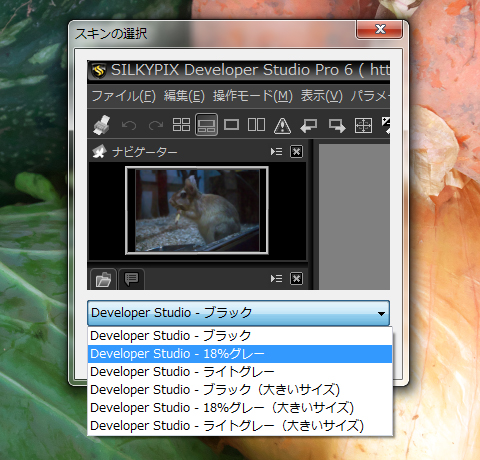Click the 表示(V) menu in preview

tap(322, 96)
